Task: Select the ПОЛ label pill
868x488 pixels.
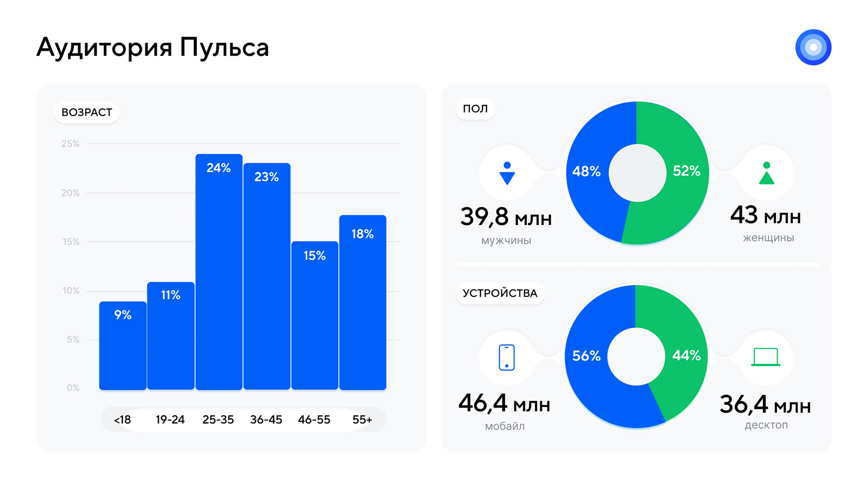Action: 475,109
